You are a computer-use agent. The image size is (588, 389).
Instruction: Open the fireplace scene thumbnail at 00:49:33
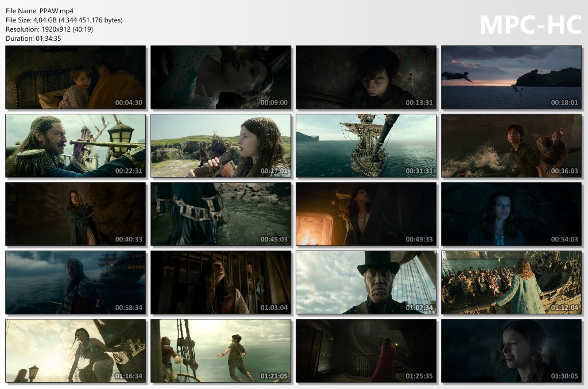(x=366, y=214)
